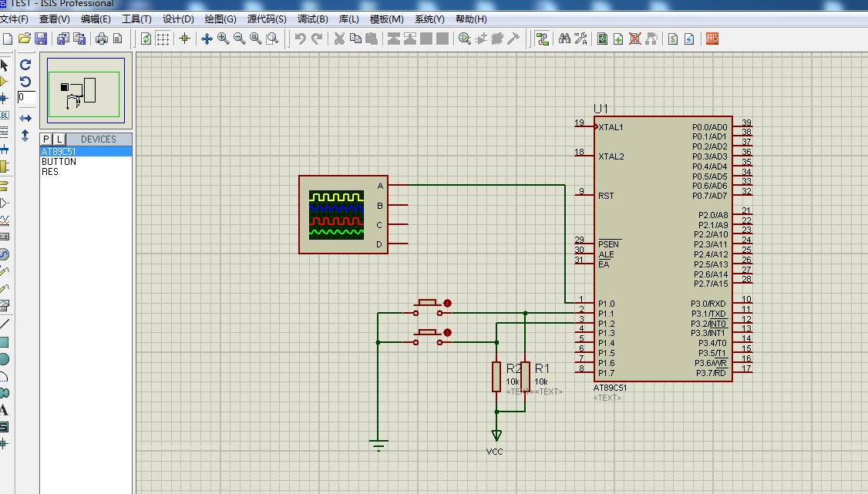Image resolution: width=868 pixels, height=494 pixels.
Task: Select AT89C51 in the device list
Action: click(86, 152)
